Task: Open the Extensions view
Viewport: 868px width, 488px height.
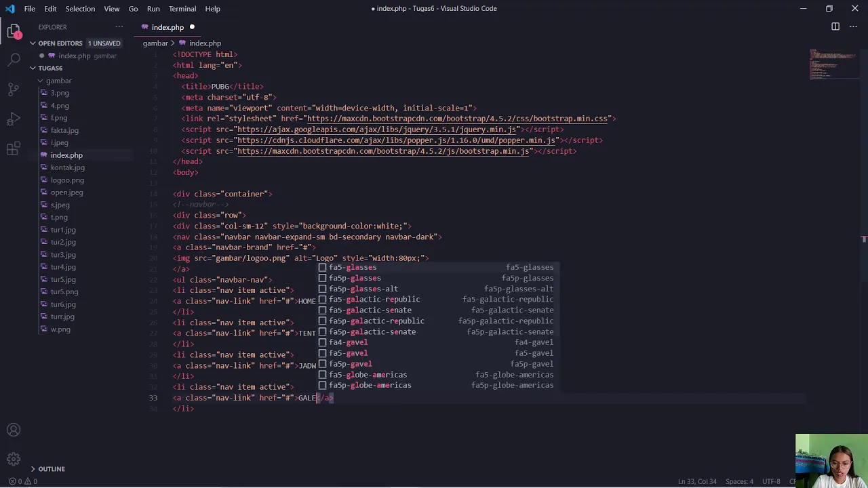Action: point(14,149)
